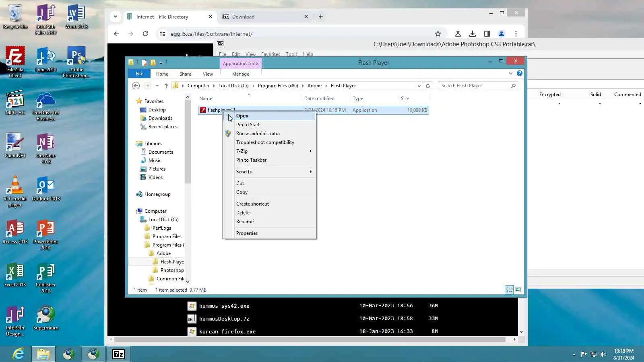Open the File ribbon tab in Explorer

(139, 74)
